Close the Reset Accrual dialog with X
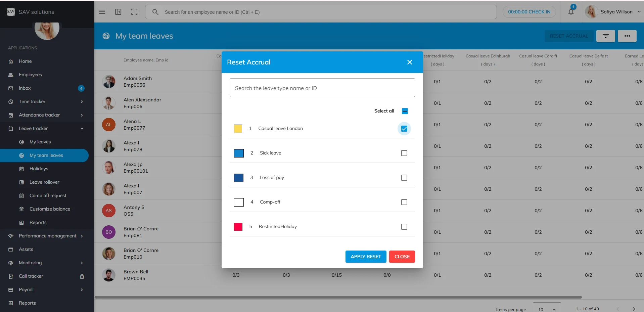The image size is (644, 312). pyautogui.click(x=409, y=62)
